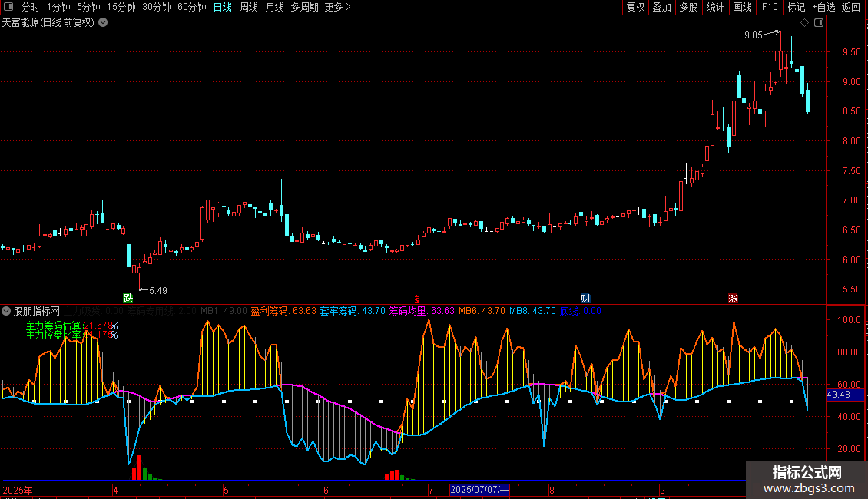This screenshot has height=499, width=868.
Task: Expand the 股朋指标网 indicator dropdown
Action: [7, 311]
